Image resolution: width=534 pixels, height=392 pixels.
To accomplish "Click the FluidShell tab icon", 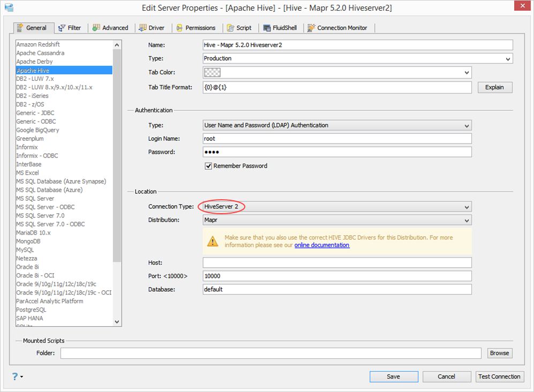I will [x=267, y=28].
